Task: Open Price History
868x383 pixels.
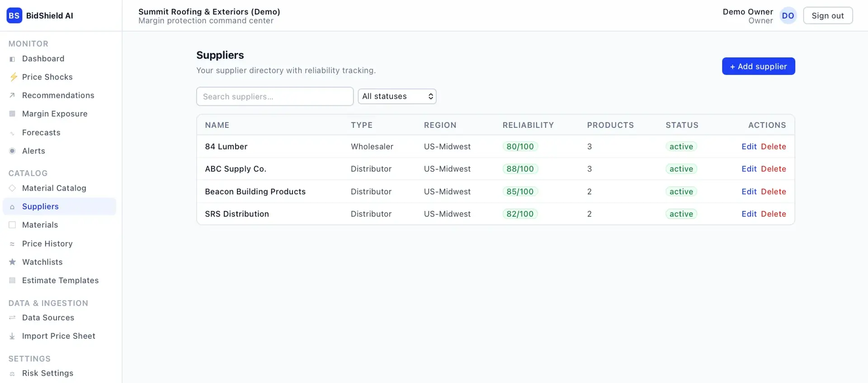Action: (x=59, y=243)
